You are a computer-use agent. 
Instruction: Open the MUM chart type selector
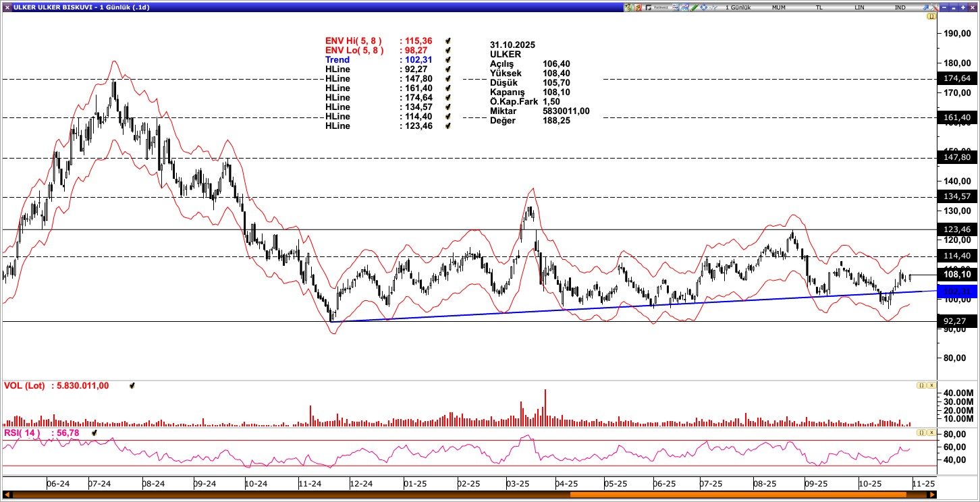[779, 7]
